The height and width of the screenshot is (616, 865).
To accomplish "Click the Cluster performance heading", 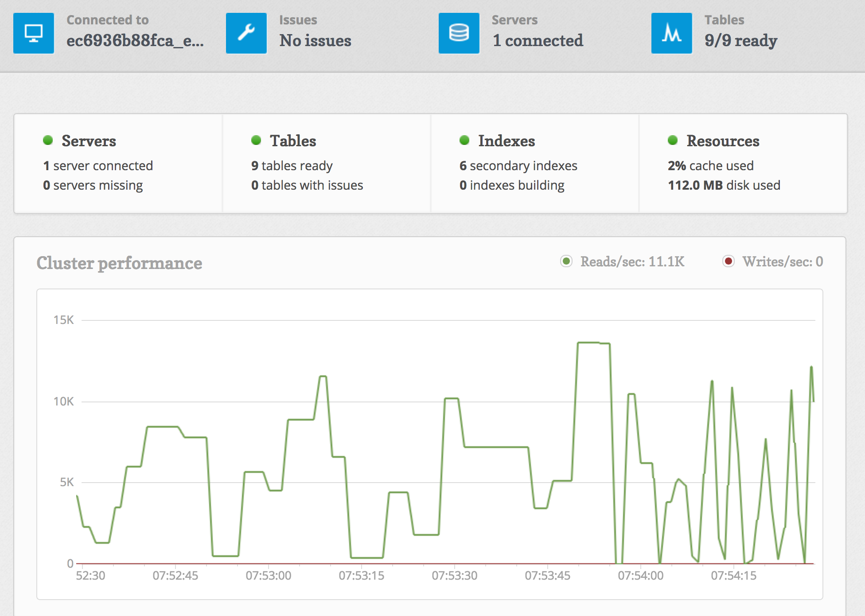I will pyautogui.click(x=119, y=263).
